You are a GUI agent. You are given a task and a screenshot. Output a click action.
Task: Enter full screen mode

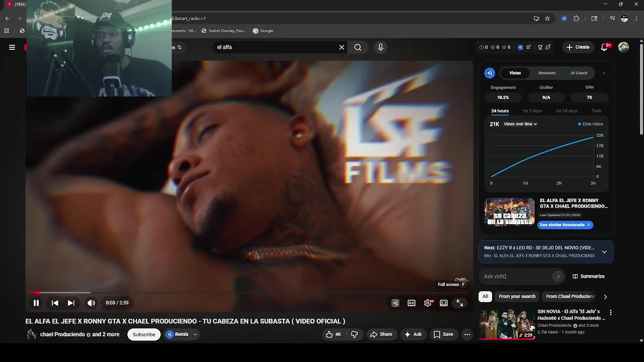(460, 303)
